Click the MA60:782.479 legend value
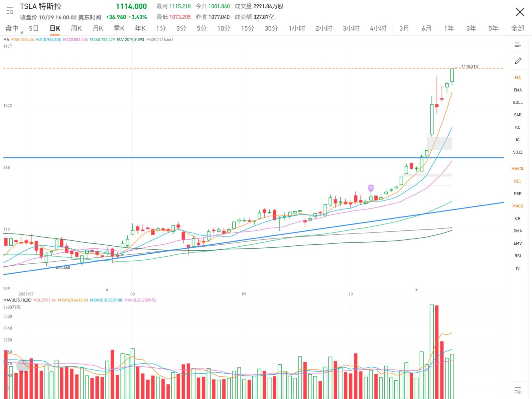 [102, 40]
